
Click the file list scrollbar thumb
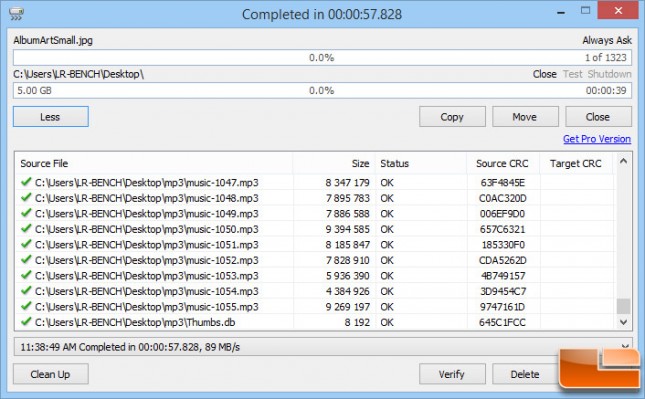[623, 306]
